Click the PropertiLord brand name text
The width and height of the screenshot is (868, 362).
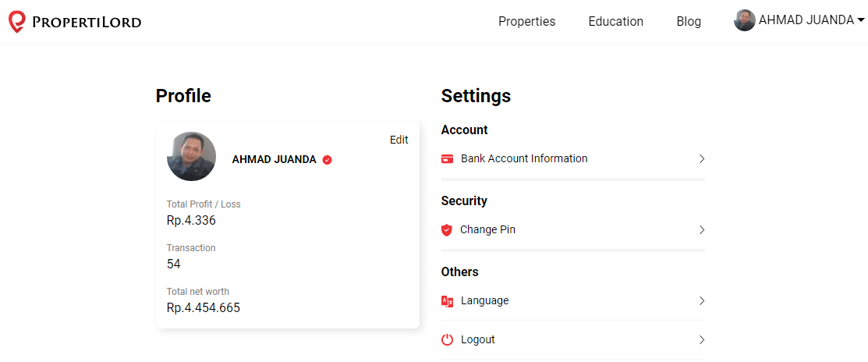[87, 22]
